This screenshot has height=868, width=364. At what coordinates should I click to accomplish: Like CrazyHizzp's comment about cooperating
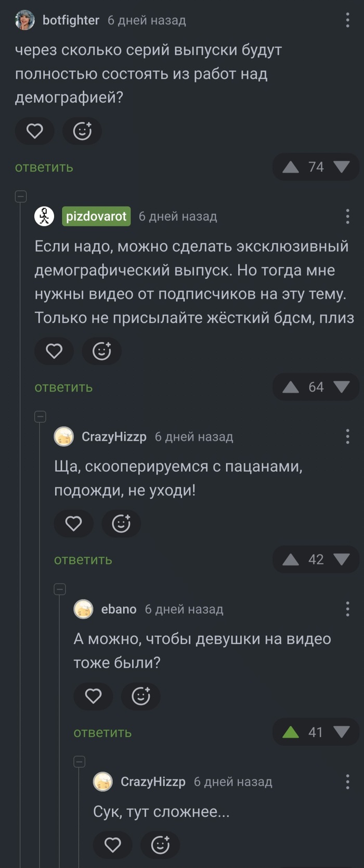73,524
